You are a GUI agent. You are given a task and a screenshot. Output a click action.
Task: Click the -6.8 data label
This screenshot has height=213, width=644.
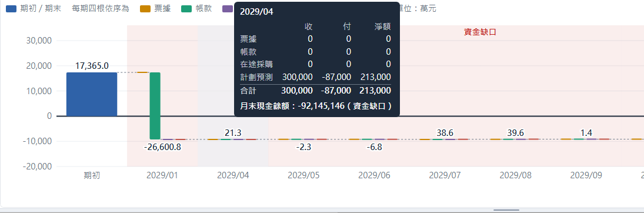pos(374,147)
